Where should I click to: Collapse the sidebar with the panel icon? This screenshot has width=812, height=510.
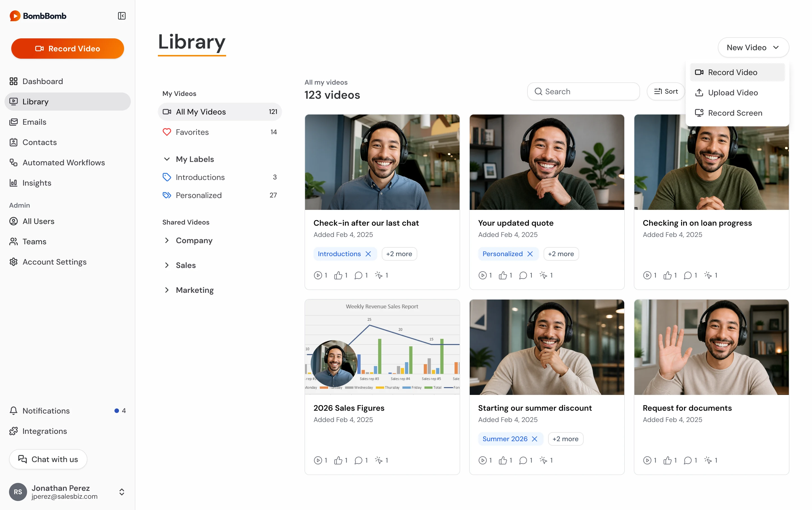coord(122,16)
